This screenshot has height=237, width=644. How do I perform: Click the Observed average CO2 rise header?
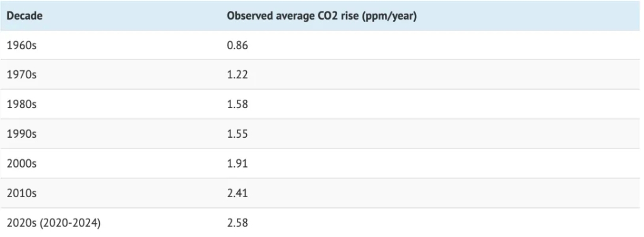pos(432,16)
